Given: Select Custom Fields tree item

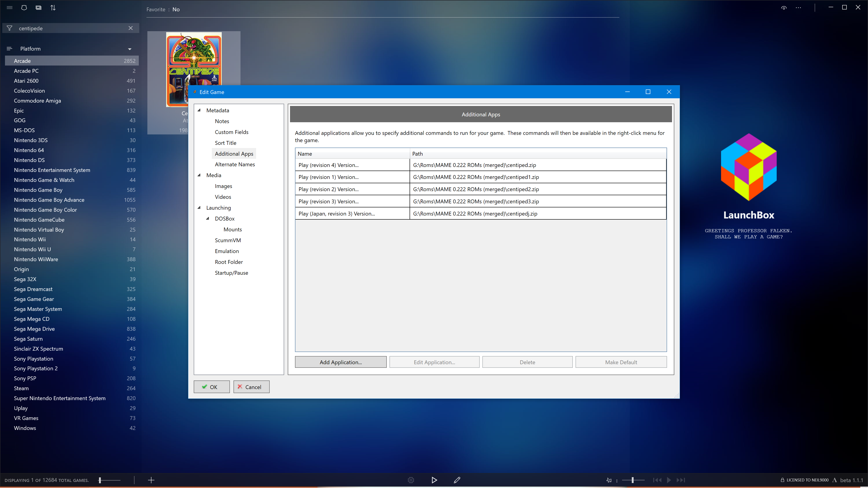Looking at the screenshot, I should click(x=231, y=132).
